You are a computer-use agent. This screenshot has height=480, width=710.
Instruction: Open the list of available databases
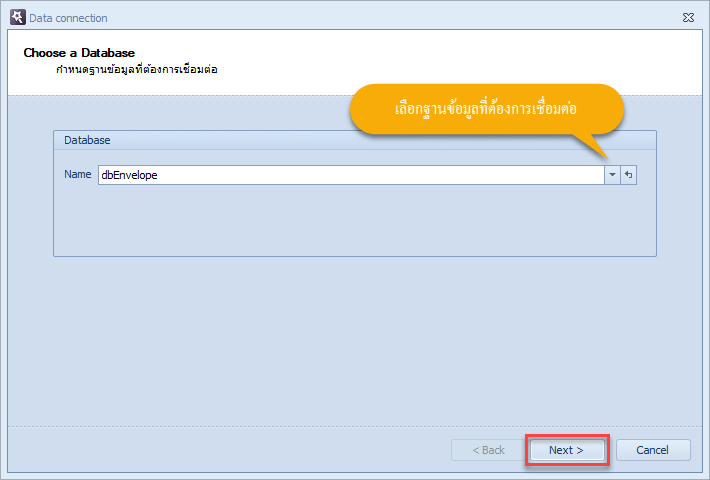tap(612, 175)
